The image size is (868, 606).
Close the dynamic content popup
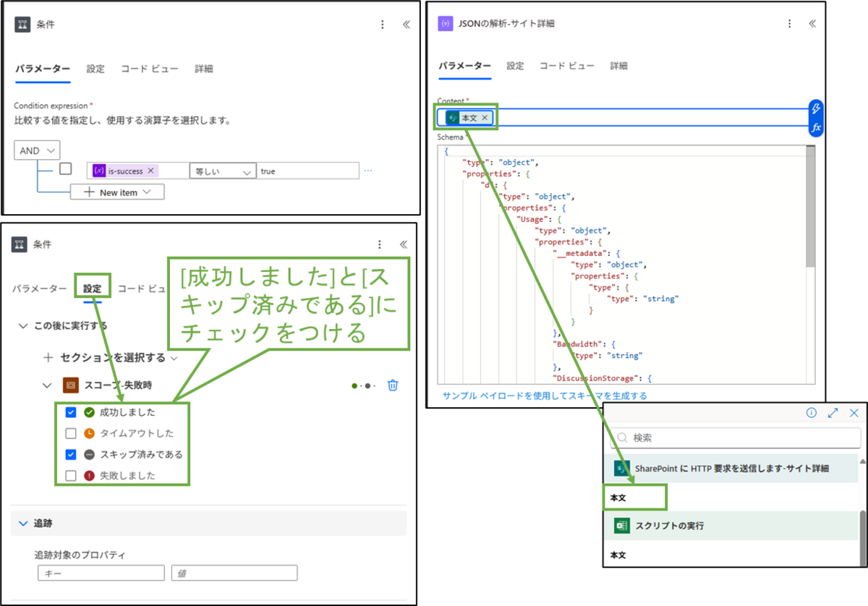click(854, 413)
